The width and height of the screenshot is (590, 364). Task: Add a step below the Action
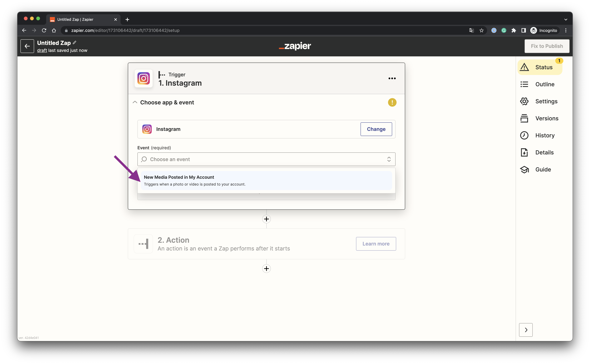click(266, 269)
